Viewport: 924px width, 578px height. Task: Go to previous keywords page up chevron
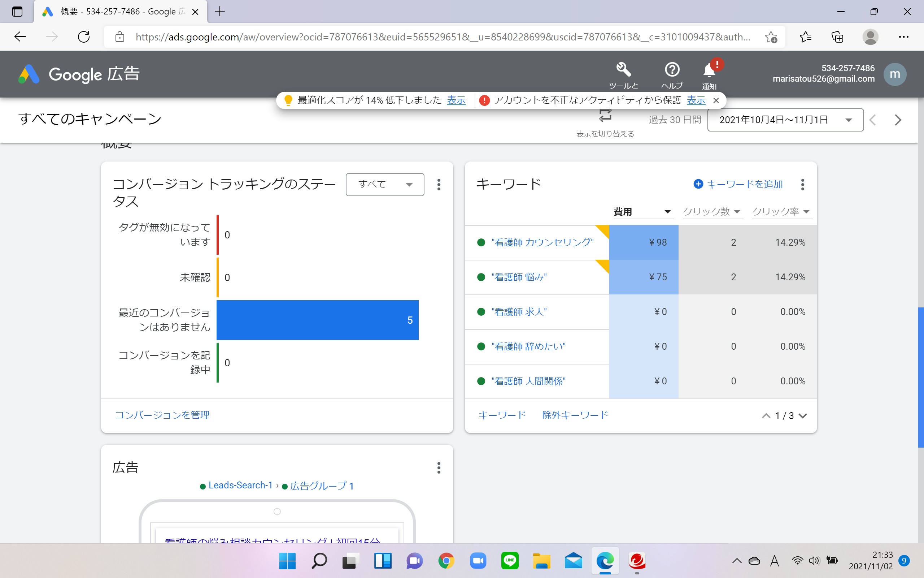click(766, 416)
